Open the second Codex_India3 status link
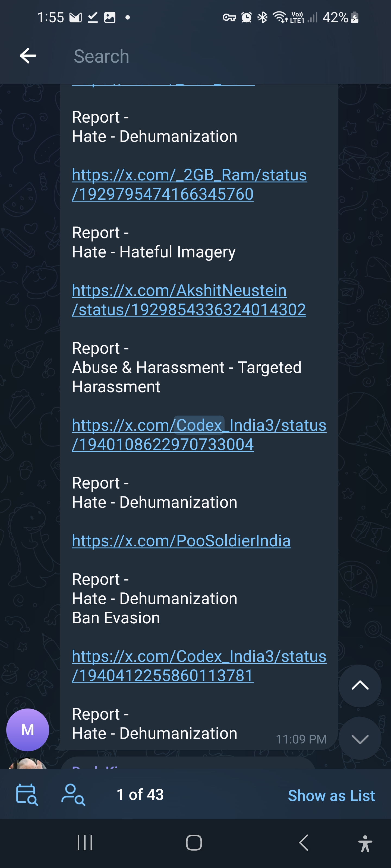The image size is (391, 868). point(199,666)
